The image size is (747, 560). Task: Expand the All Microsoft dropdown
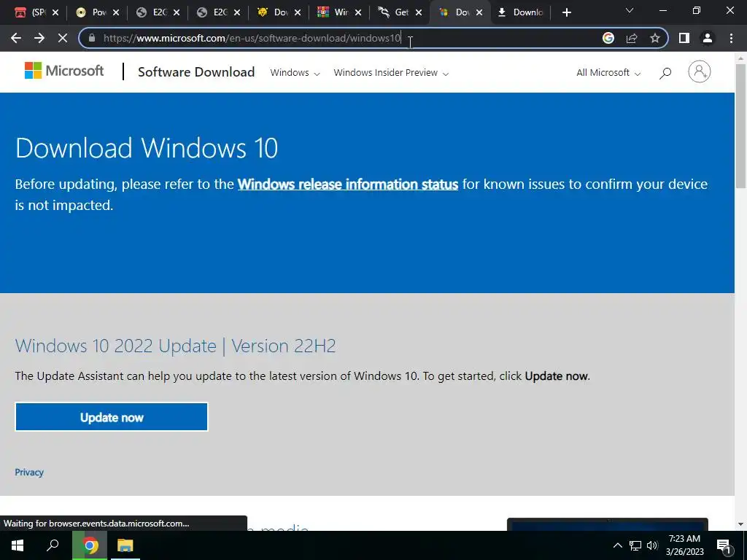point(608,73)
